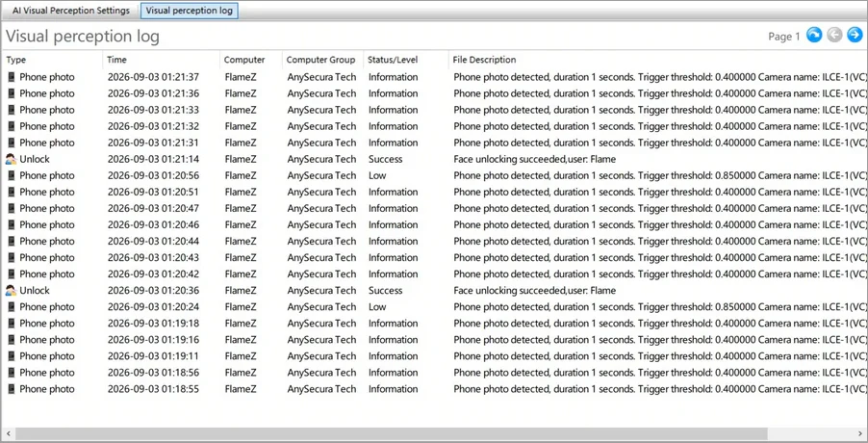
Task: Click Low status at 01:20:56
Action: click(377, 175)
